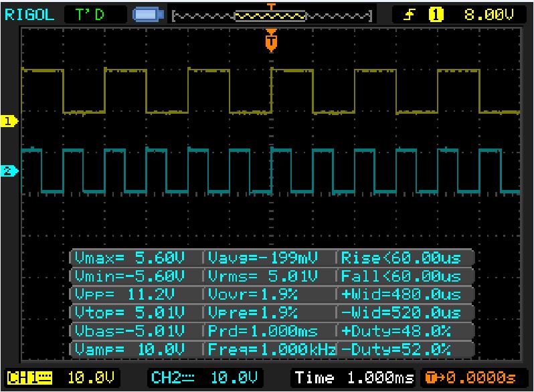This screenshot has height=392, width=534.
Task: Click the Vamp= 10.0V measurement
Action: 130,349
